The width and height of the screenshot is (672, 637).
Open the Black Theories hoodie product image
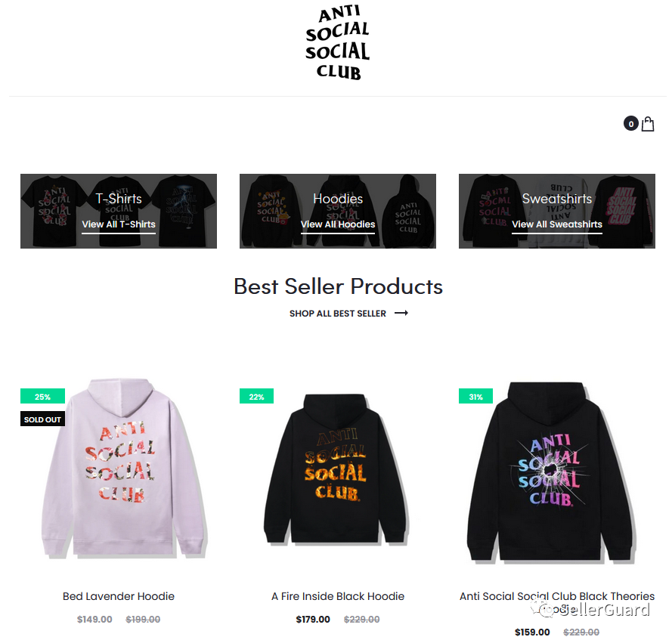click(x=551, y=472)
